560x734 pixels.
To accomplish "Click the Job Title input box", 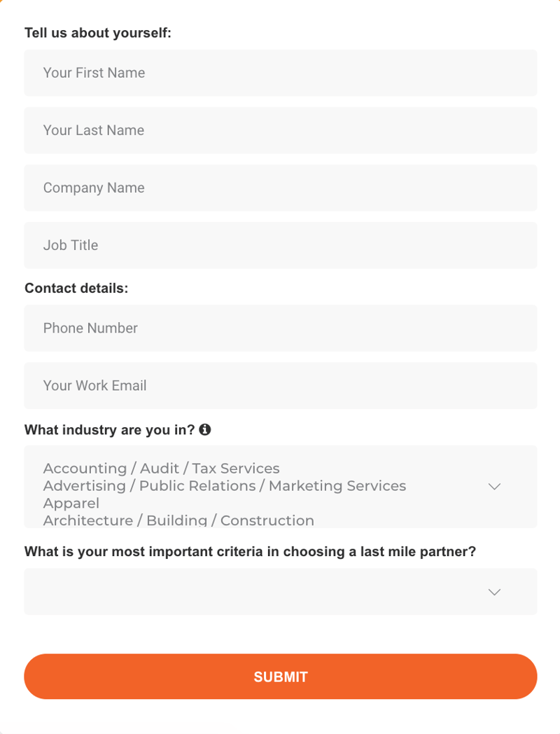I will point(280,245).
